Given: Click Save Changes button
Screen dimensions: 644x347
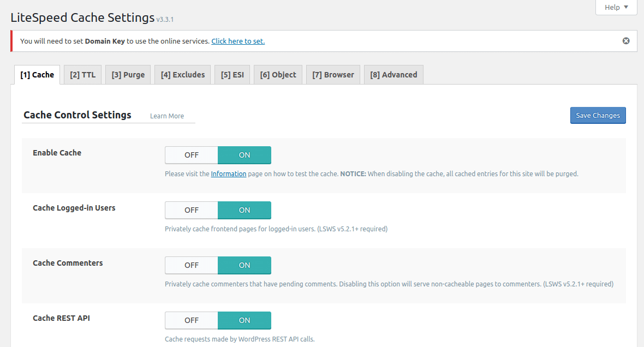Looking at the screenshot, I should [x=598, y=115].
